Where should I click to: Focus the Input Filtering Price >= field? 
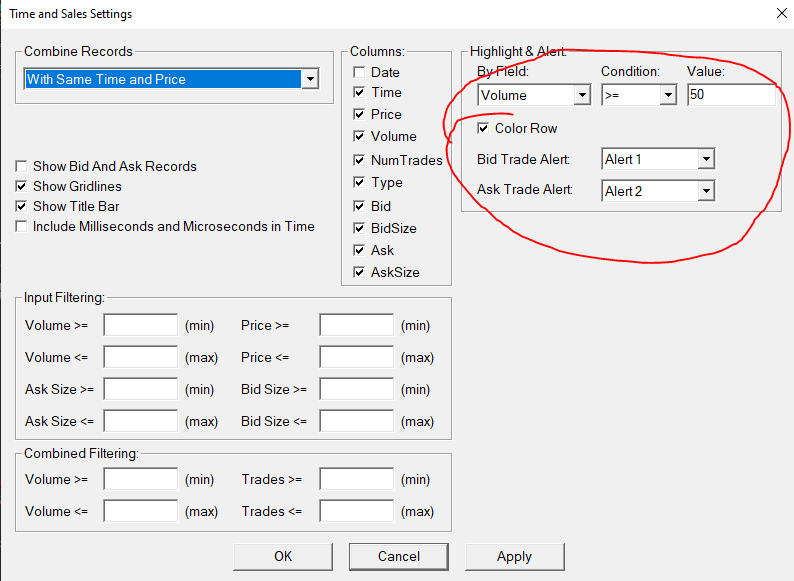[x=356, y=325]
